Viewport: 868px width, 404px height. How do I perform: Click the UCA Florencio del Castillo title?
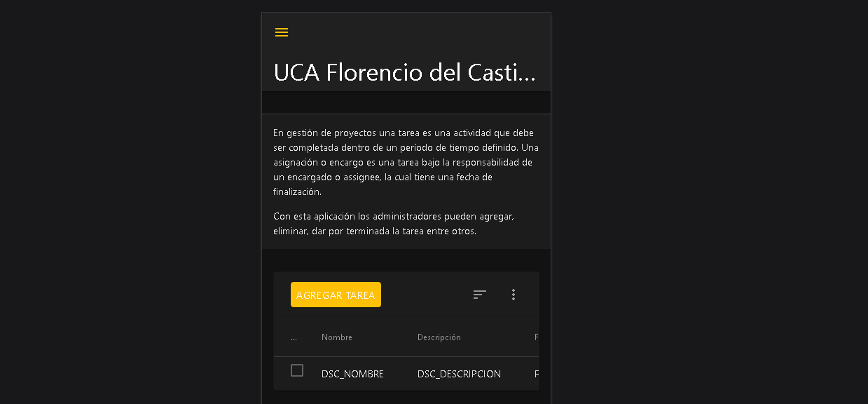tap(406, 72)
